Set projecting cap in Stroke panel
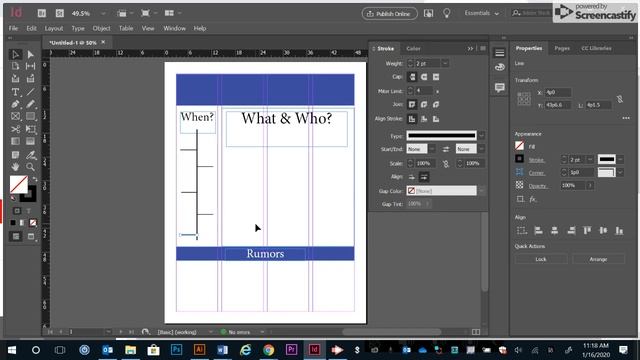Viewport: 640px width, 360px height. tap(436, 77)
